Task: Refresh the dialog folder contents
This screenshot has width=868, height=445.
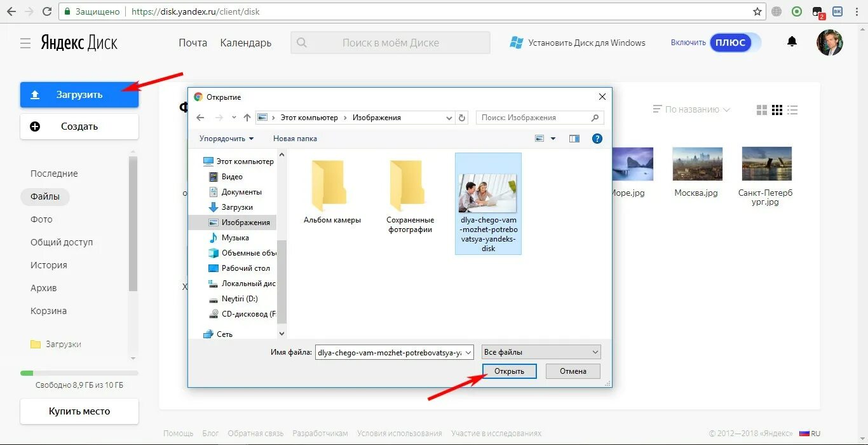Action: click(x=462, y=118)
